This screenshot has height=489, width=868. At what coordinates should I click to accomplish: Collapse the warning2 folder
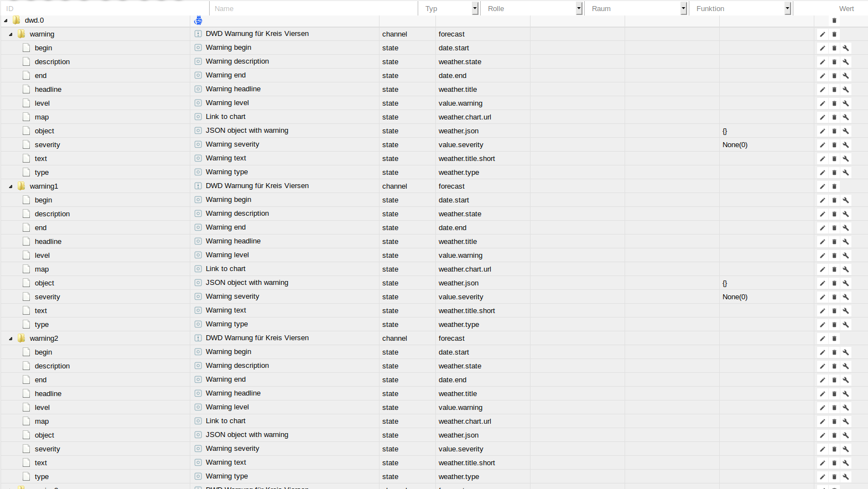tap(11, 339)
